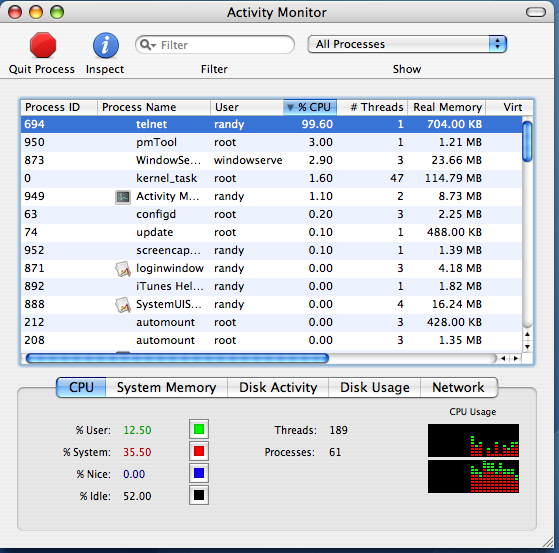This screenshot has height=553, width=559.
Task: Click the horizontal scrollbar left arrow
Action: point(503,358)
